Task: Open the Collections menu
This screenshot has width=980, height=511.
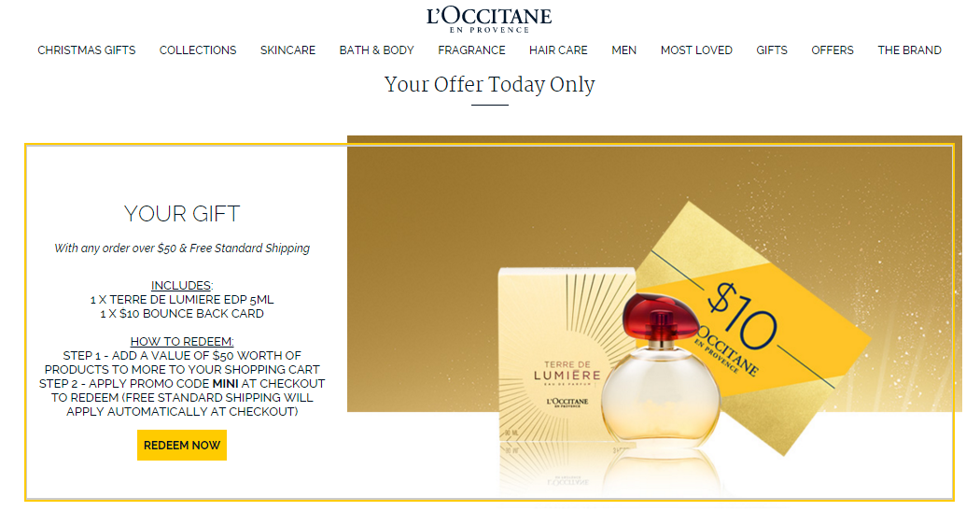Action: pos(198,50)
